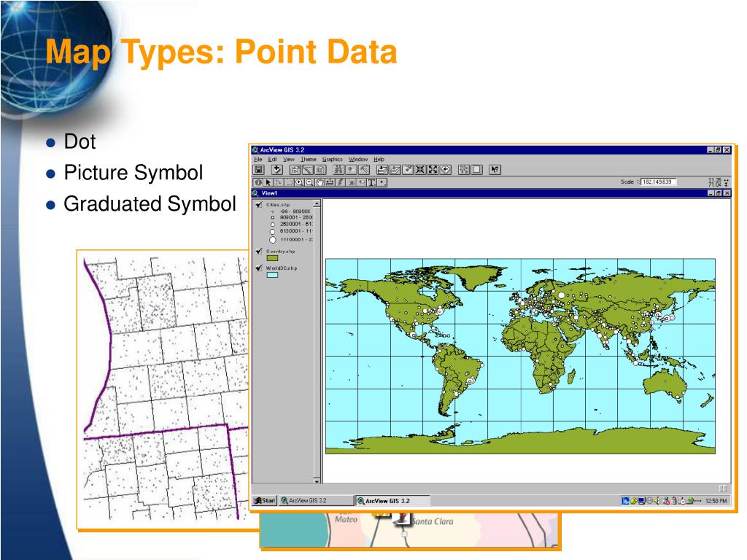Select the Zoom Out tool
Image resolution: width=747 pixels, height=560 pixels.
[310, 182]
